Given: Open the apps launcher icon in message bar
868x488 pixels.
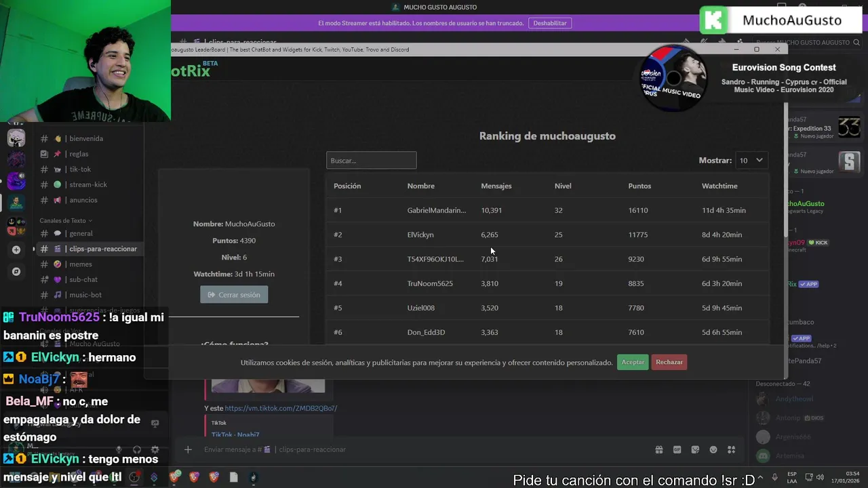Looking at the screenshot, I should tap(731, 449).
